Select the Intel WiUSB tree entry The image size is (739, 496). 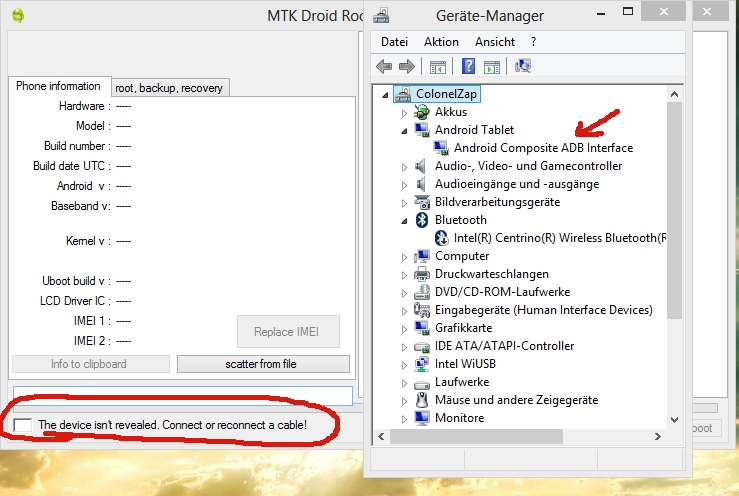(465, 364)
